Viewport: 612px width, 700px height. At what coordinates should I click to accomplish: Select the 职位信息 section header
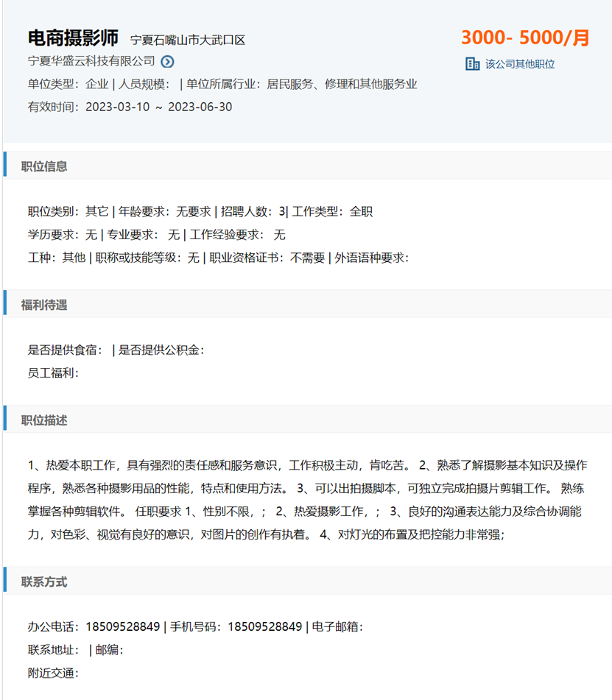tap(44, 166)
